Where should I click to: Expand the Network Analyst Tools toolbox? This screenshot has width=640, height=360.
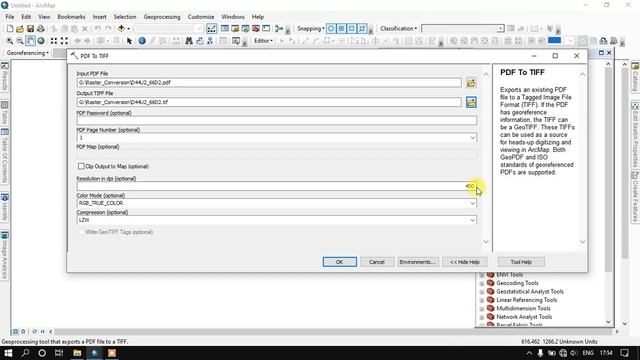(x=482, y=317)
